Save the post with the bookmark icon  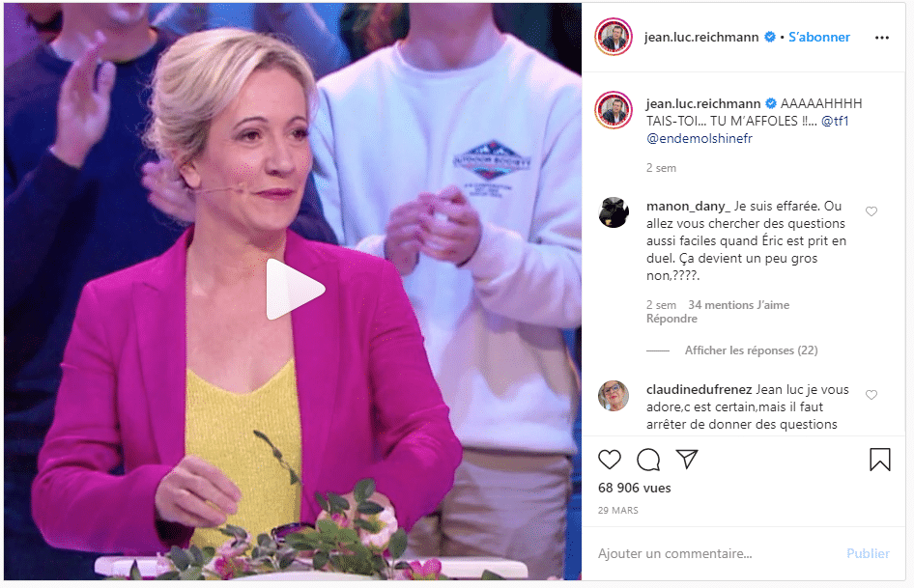(x=879, y=460)
